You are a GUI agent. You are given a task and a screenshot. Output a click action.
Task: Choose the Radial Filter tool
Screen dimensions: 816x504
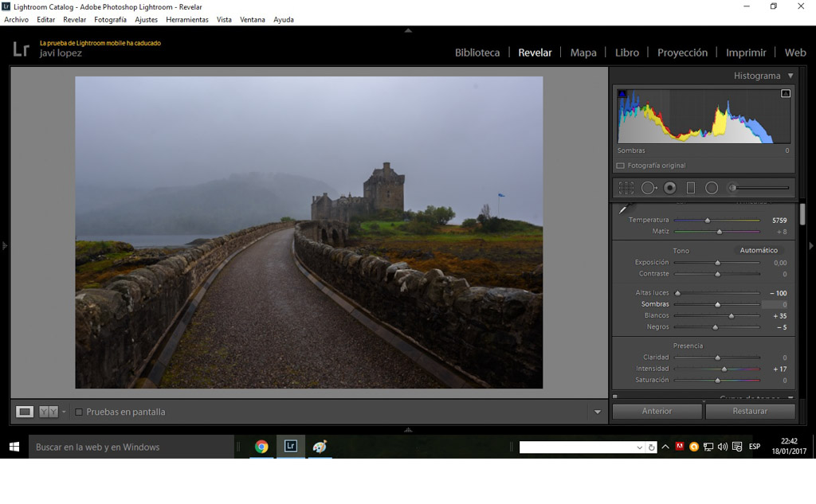[712, 188]
